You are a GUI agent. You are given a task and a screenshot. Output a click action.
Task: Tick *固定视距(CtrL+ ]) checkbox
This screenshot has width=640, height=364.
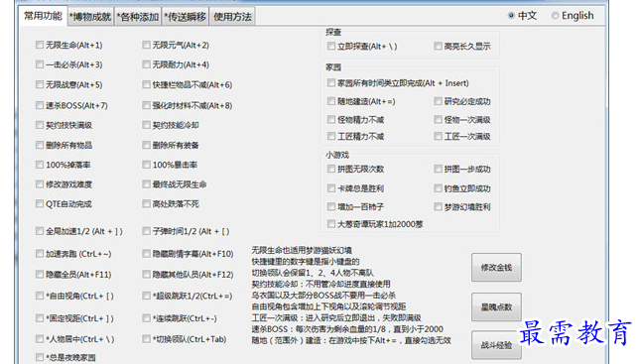point(40,318)
